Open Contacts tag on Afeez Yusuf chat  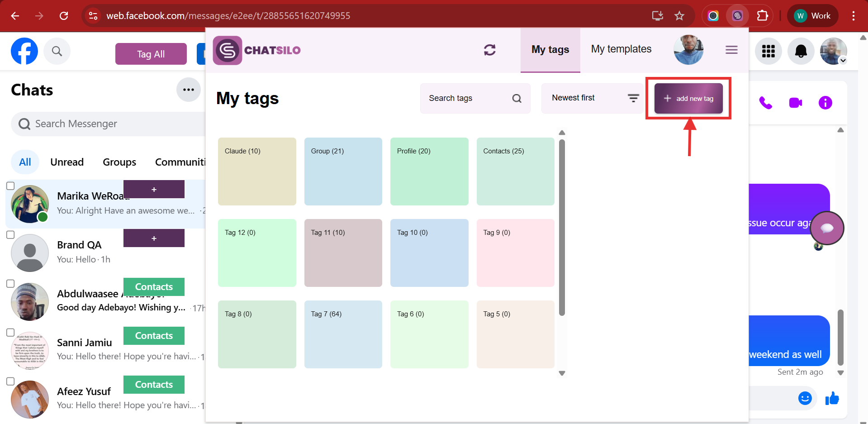tap(154, 385)
